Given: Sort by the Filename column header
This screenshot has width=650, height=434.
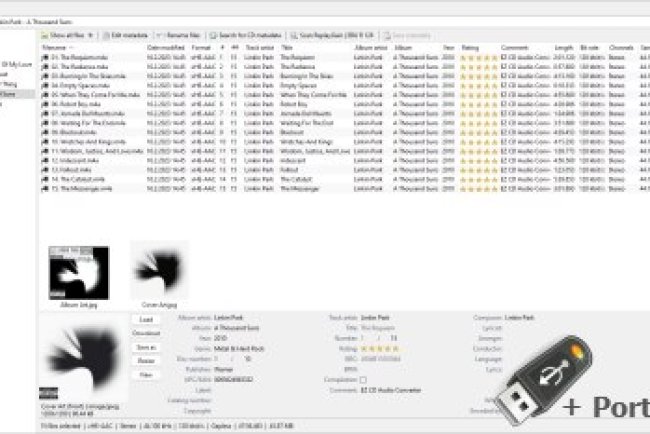Looking at the screenshot, I should pyautogui.click(x=54, y=48).
